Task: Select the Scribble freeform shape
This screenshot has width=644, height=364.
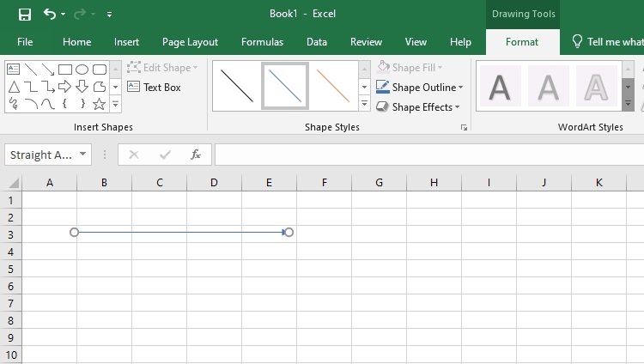Action: [14, 104]
